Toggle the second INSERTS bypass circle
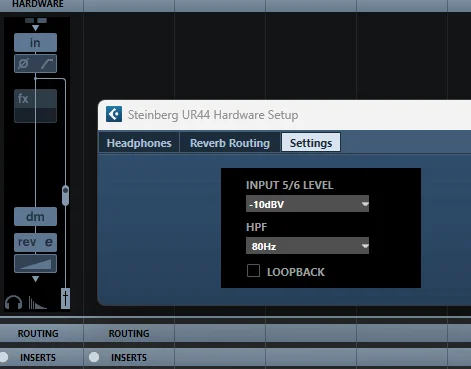The width and height of the screenshot is (471, 369). 94,357
